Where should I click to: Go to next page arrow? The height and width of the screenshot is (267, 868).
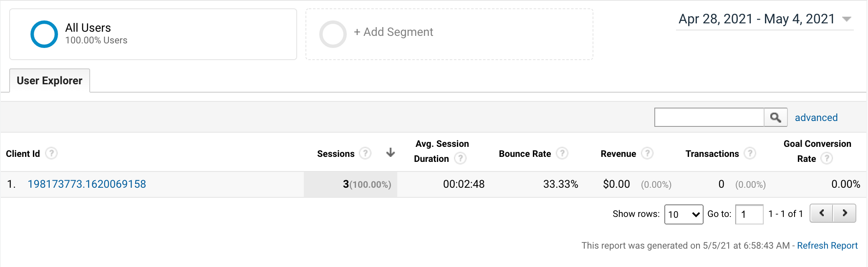[845, 213]
